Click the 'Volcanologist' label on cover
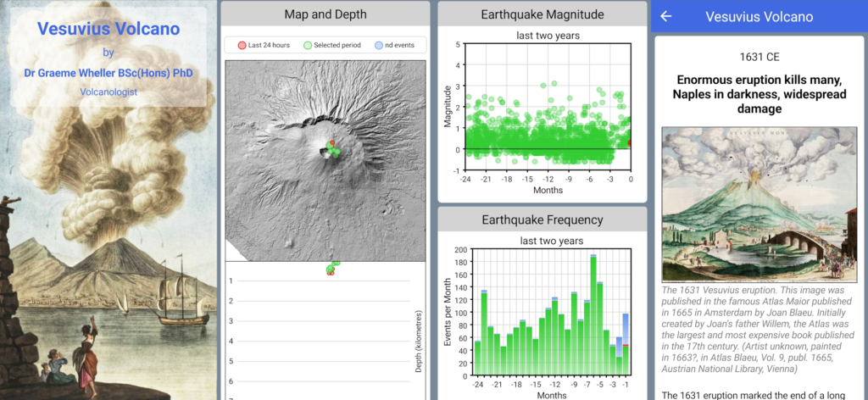The height and width of the screenshot is (400, 868). coord(108,92)
